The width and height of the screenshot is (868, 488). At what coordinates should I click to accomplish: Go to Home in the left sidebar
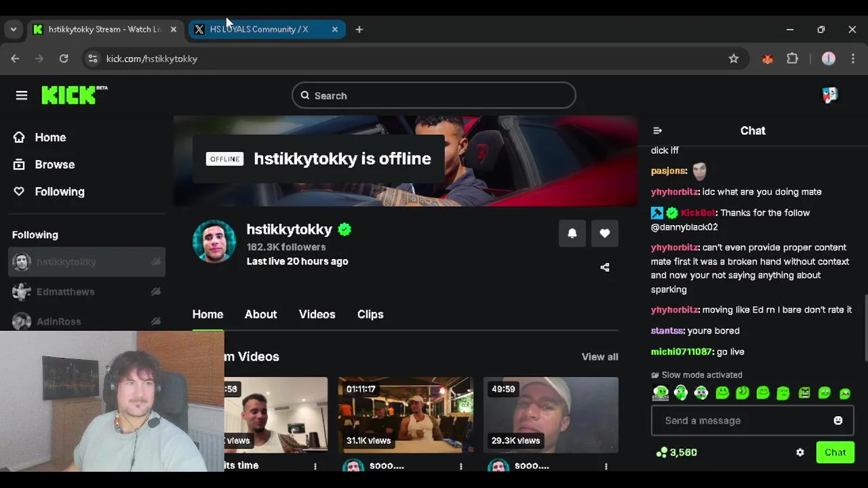tap(40, 138)
